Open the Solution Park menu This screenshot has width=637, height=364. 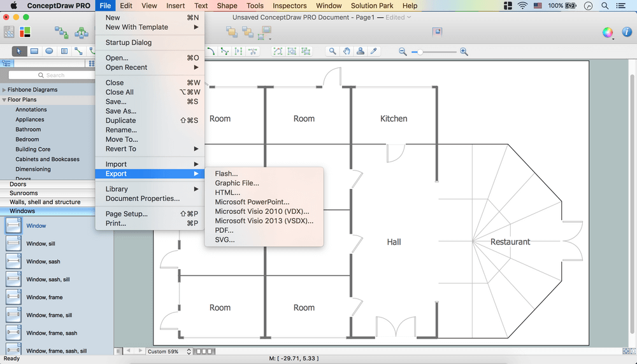coord(372,6)
